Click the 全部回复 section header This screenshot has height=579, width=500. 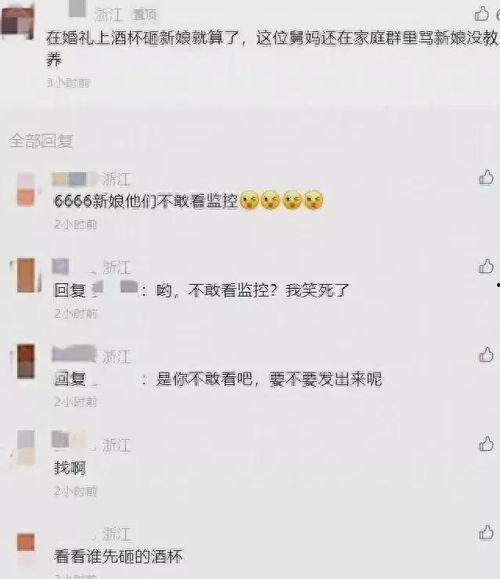[41, 141]
